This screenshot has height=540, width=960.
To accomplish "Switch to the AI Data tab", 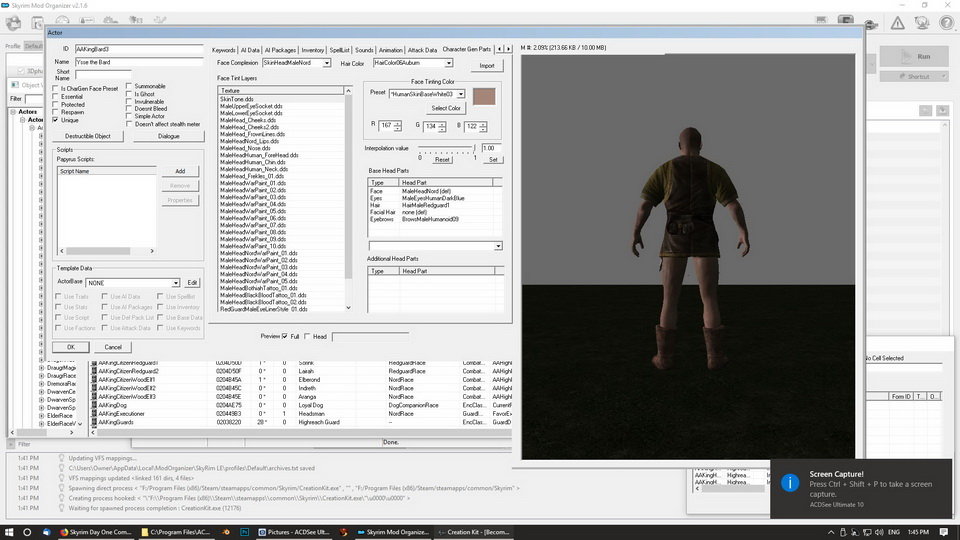I will pos(250,50).
